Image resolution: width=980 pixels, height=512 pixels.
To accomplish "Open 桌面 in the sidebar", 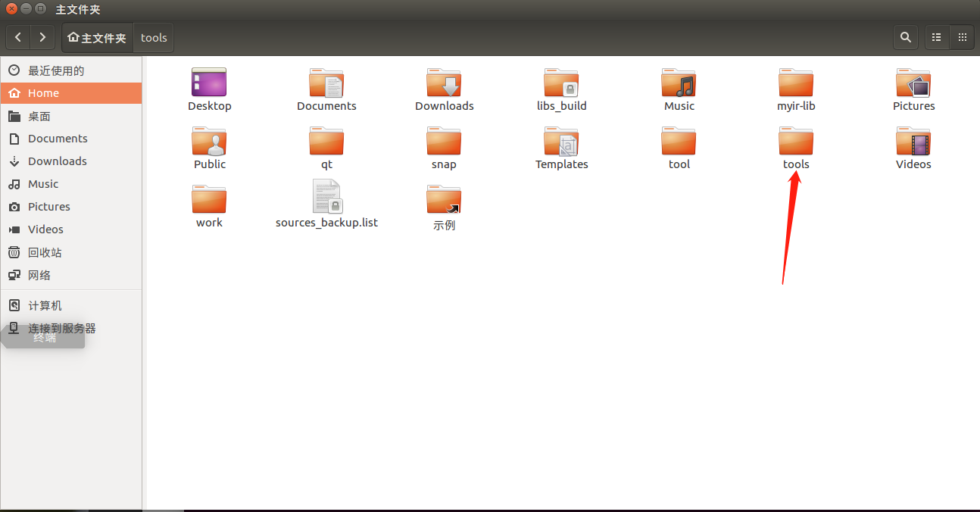I will (x=71, y=116).
